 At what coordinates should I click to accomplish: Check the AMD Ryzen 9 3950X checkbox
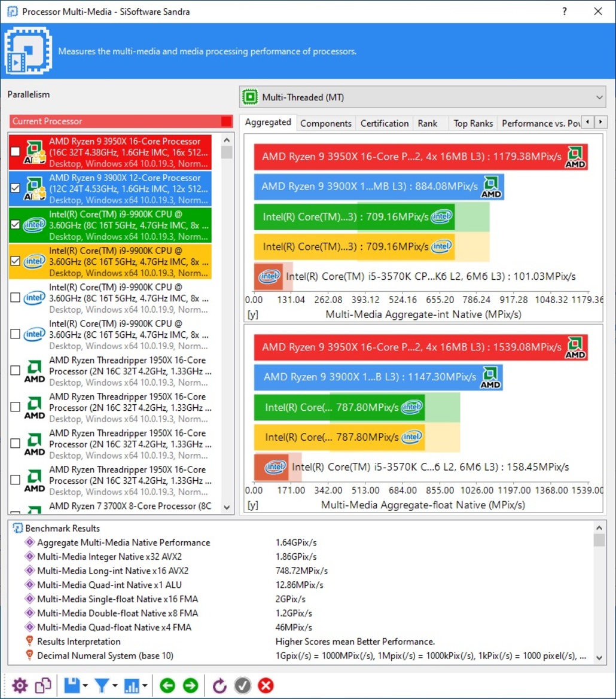coord(15,151)
